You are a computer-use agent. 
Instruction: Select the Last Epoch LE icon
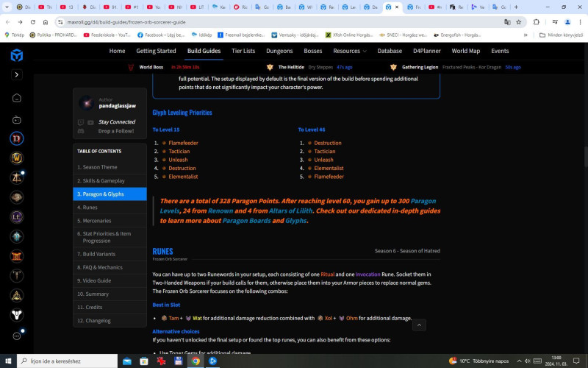[16, 217]
